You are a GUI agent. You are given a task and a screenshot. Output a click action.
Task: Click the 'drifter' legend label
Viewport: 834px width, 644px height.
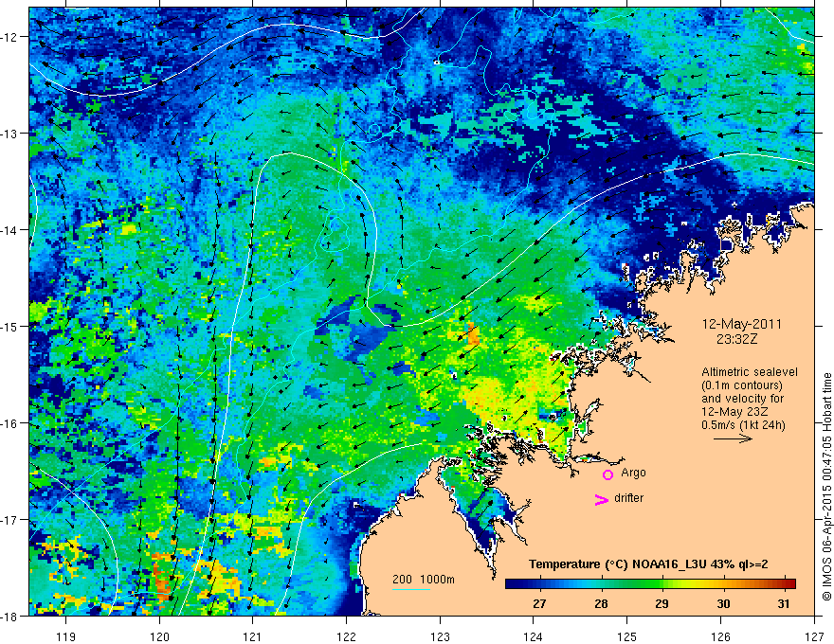[628, 498]
